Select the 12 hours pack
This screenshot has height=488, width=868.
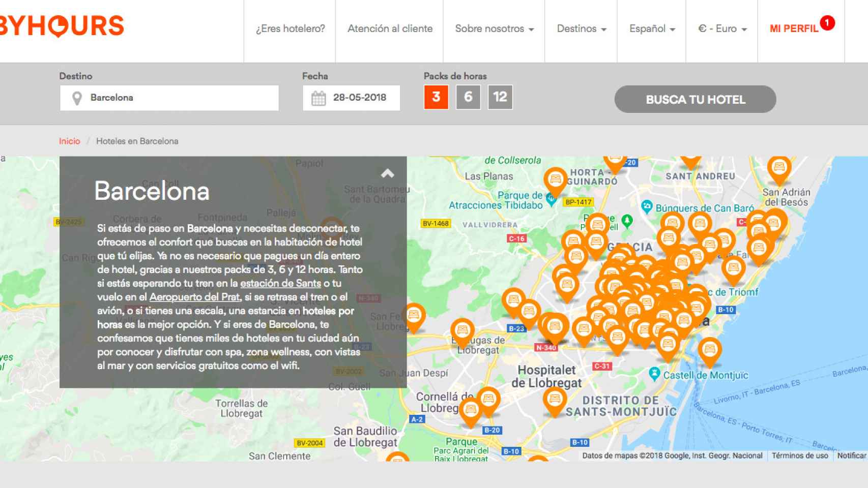(500, 97)
